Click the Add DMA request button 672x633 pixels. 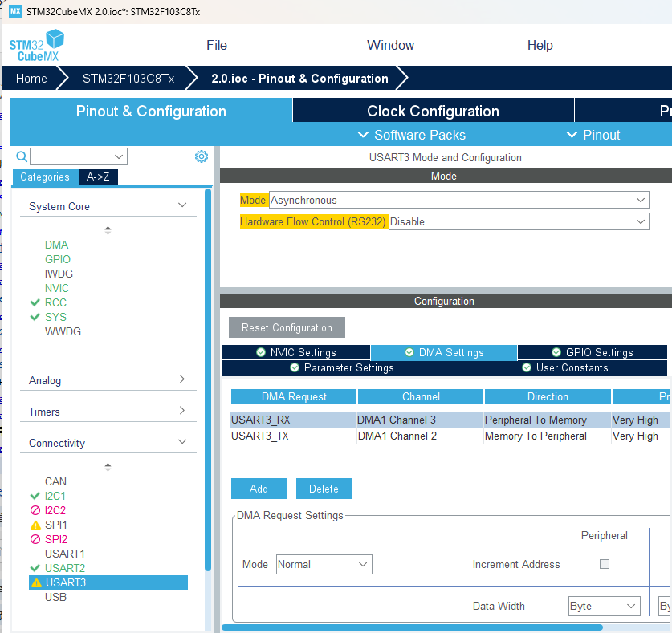[x=259, y=489]
